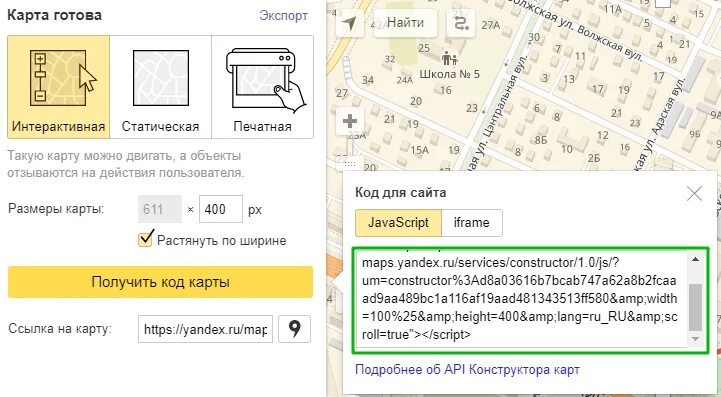
Task: Click the Найти search button on map
Action: pyautogui.click(x=405, y=23)
